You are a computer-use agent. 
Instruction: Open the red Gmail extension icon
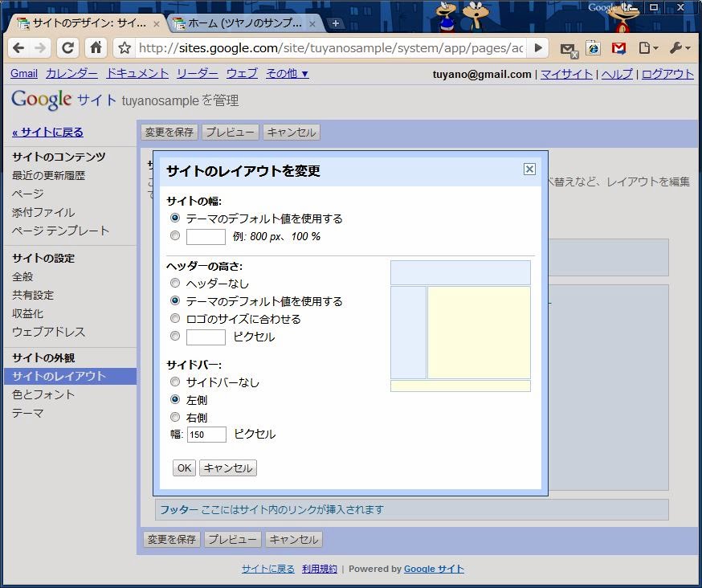[618, 48]
